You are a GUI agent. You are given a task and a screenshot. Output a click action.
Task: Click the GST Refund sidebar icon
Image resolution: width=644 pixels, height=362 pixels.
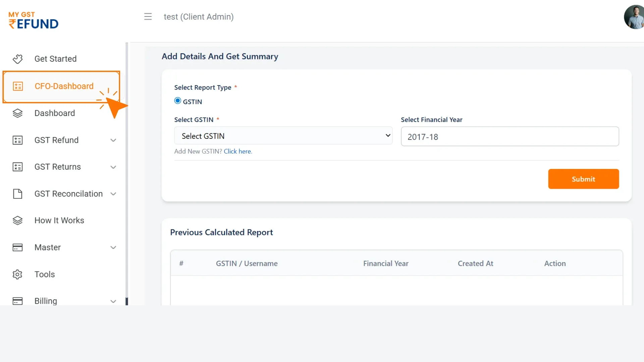coord(17,140)
